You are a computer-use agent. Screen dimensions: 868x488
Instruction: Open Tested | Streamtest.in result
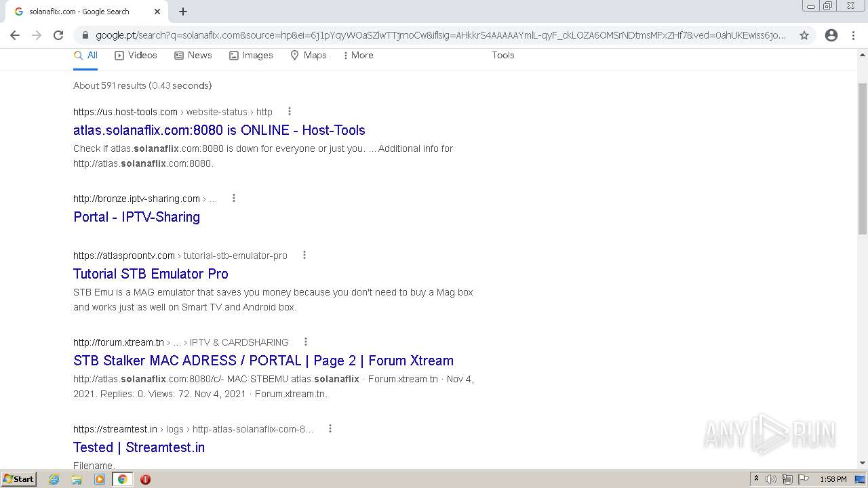[x=139, y=447]
